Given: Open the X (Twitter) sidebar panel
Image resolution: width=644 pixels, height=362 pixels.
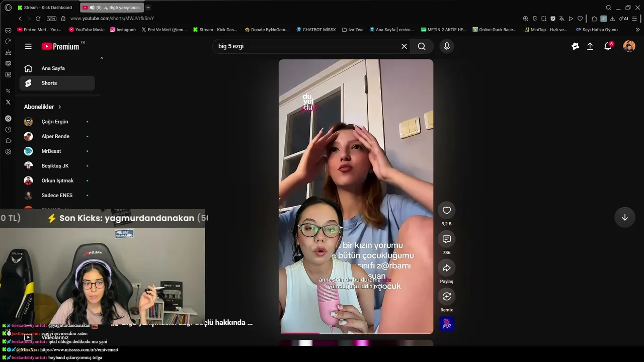Looking at the screenshot, I should (x=8, y=102).
